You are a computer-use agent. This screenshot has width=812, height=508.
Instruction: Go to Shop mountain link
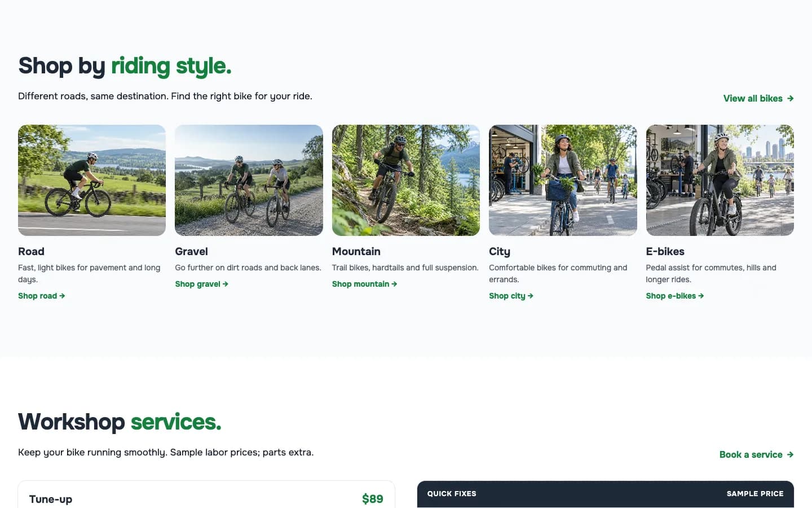(x=365, y=284)
